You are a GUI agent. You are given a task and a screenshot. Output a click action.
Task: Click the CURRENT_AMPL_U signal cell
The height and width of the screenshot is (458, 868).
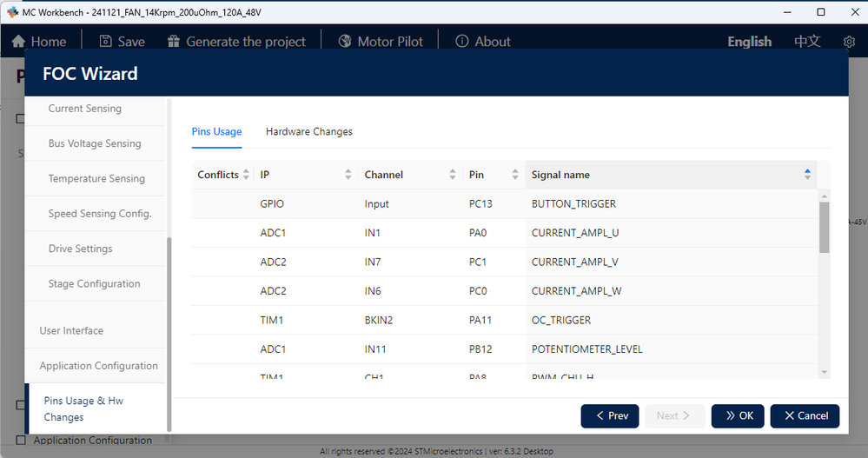coord(672,233)
